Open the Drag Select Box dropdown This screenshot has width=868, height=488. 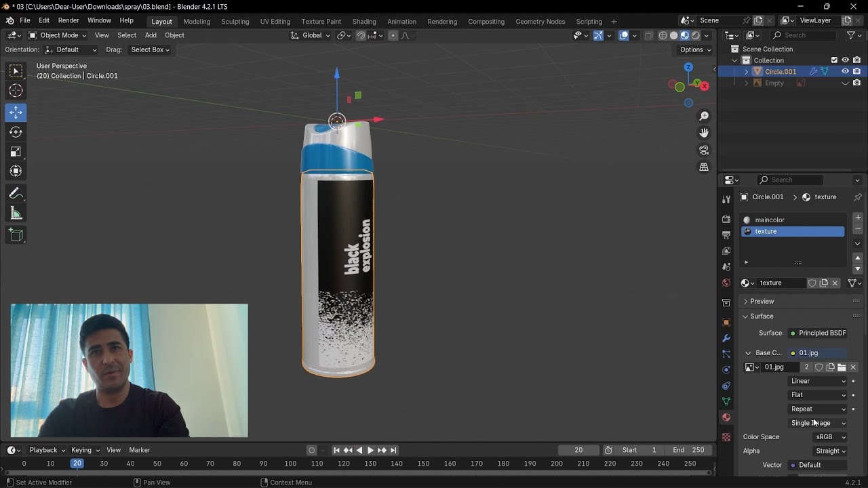149,49
